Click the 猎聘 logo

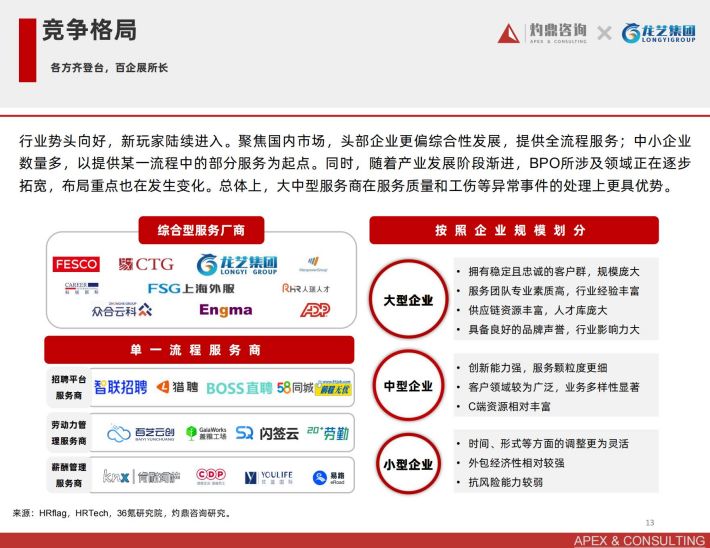178,387
